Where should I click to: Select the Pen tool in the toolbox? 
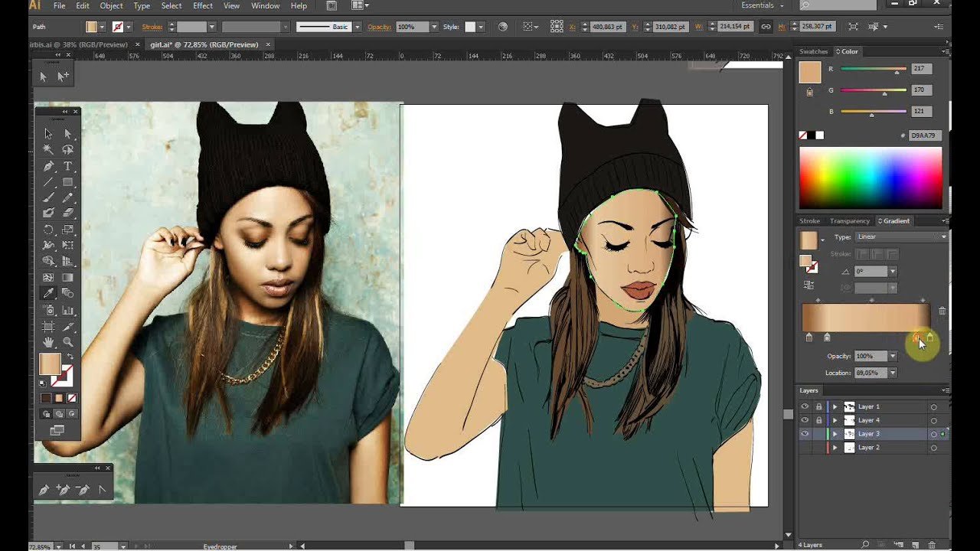click(48, 166)
